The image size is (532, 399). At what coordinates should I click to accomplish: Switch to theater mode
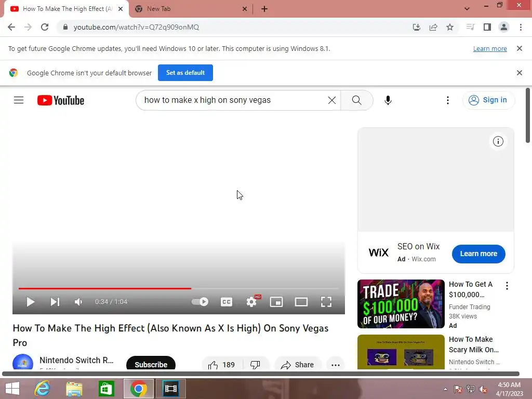coord(301,302)
